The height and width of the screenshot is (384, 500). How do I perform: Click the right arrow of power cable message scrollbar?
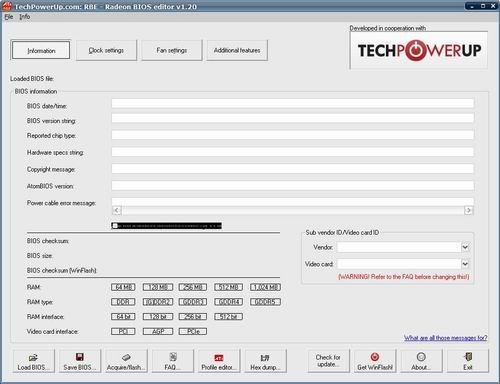click(468, 210)
